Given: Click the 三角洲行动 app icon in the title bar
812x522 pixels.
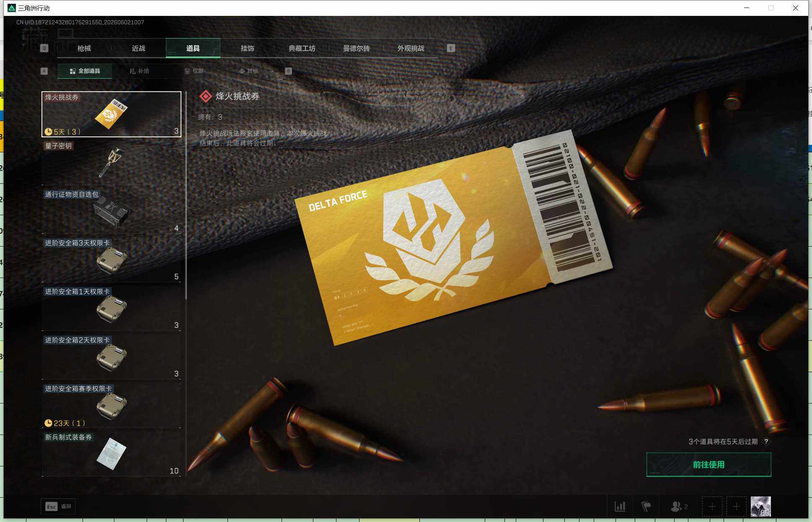Looking at the screenshot, I should coord(12,8).
